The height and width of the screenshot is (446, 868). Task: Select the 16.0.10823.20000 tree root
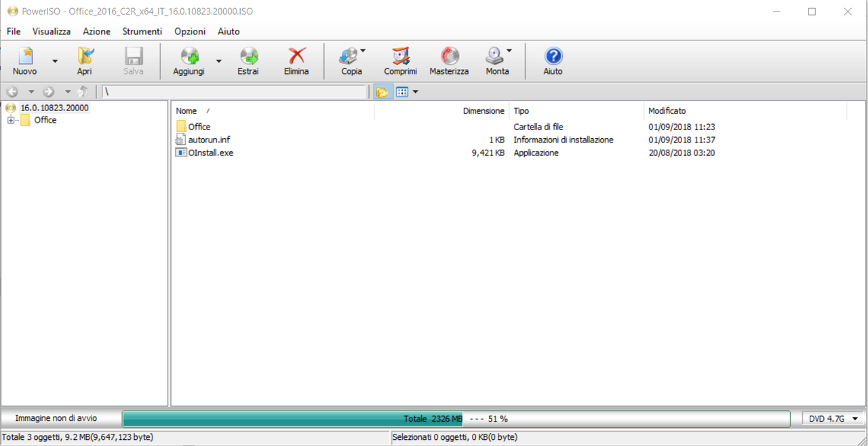(x=54, y=108)
